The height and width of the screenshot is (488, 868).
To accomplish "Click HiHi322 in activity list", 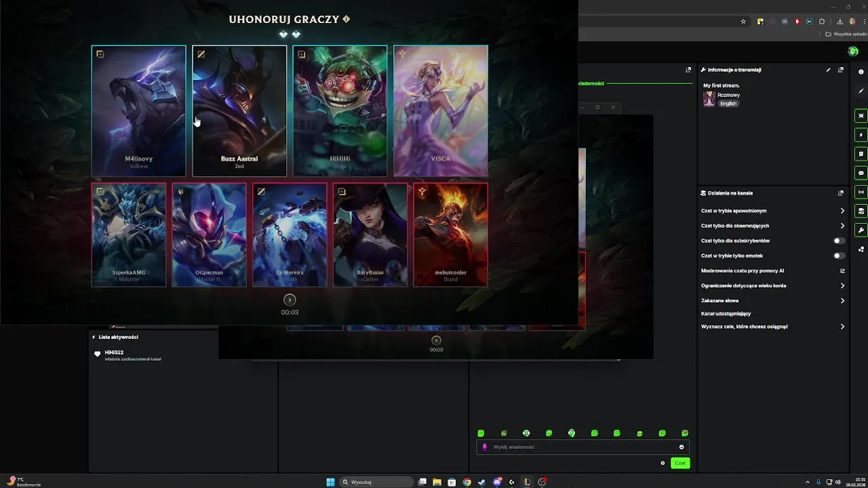I will point(114,352).
